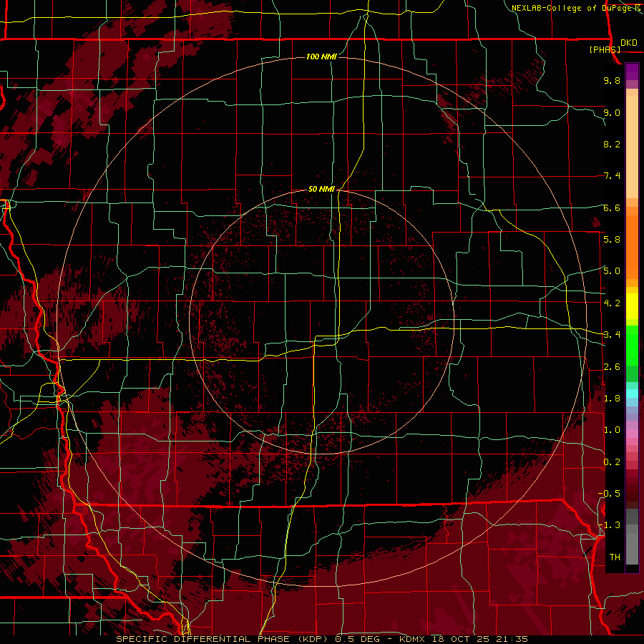Click the 6.6 value on color scale
Image resolution: width=644 pixels, height=644 pixels.
click(612, 208)
